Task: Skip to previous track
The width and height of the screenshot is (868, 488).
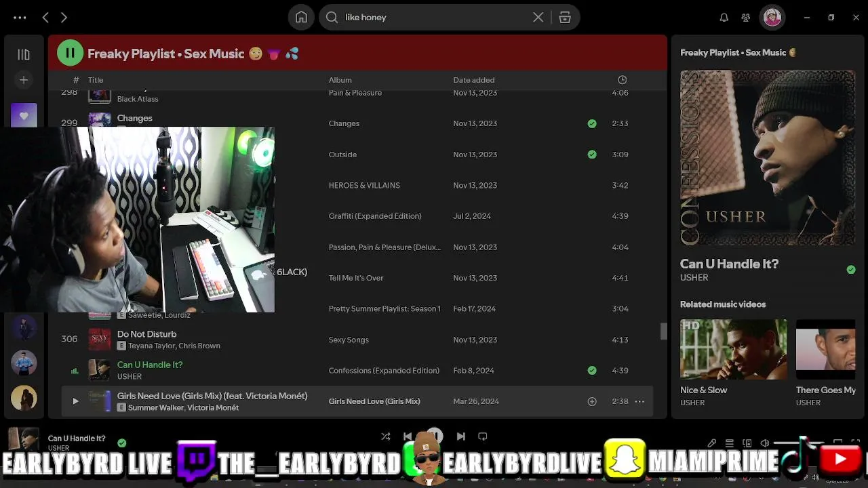Action: [408, 436]
